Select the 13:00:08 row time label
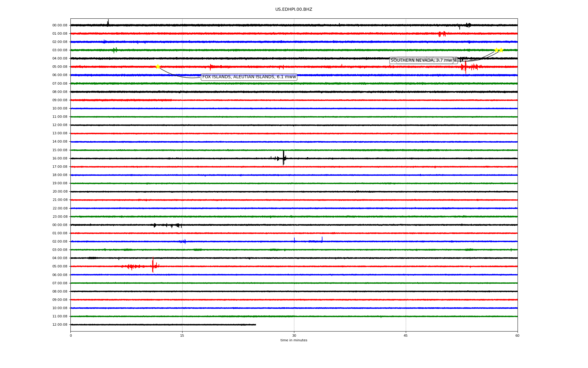588x368 pixels. pos(60,133)
